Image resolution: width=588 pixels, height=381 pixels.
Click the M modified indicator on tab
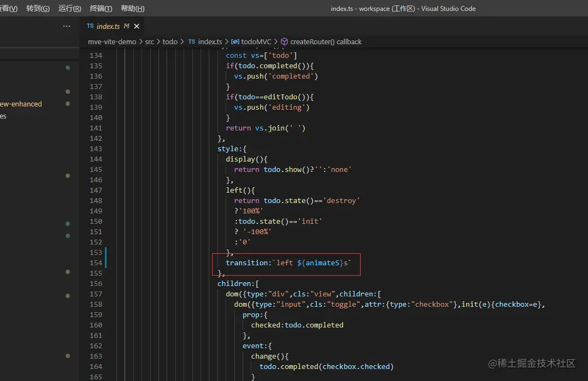click(x=126, y=26)
